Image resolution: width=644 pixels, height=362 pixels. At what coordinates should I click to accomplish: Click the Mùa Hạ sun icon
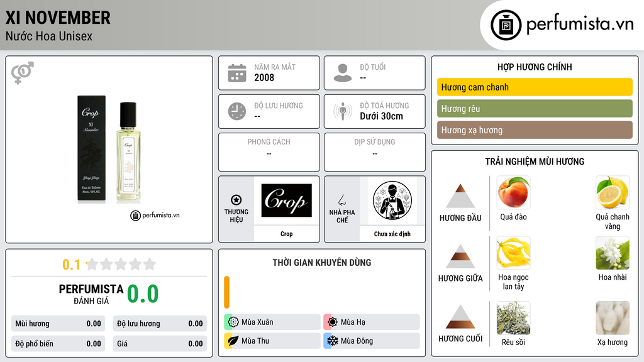coord(333,322)
